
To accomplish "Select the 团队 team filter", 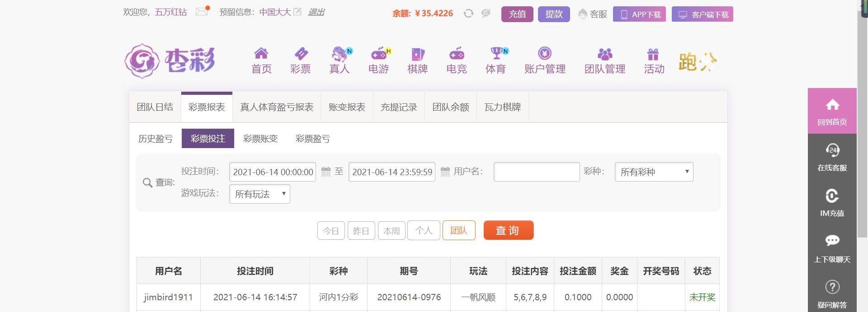I will 459,230.
